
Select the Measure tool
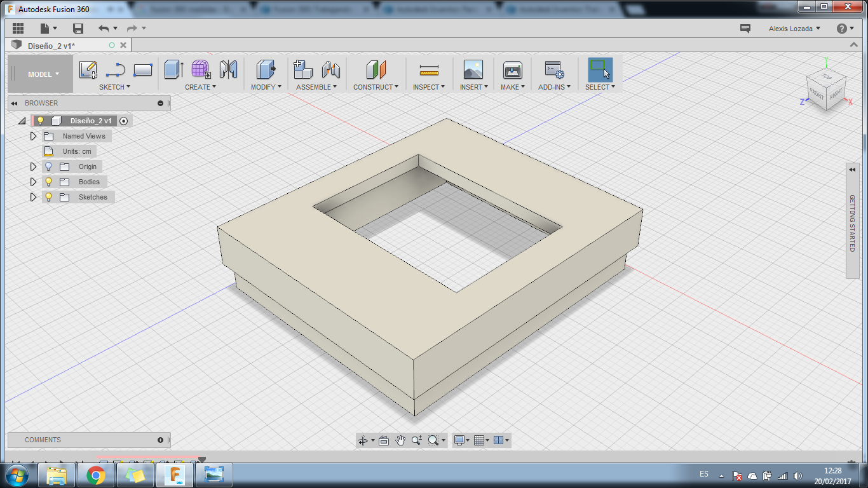429,69
